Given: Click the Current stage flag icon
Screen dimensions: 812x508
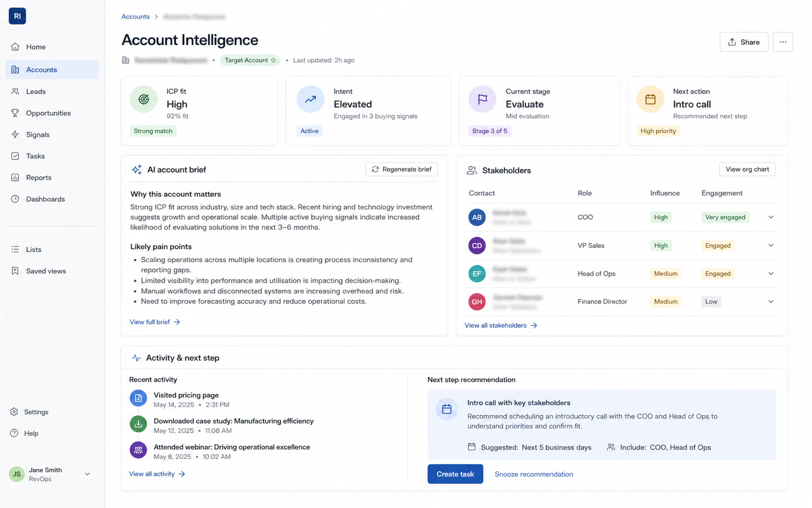Looking at the screenshot, I should point(482,99).
